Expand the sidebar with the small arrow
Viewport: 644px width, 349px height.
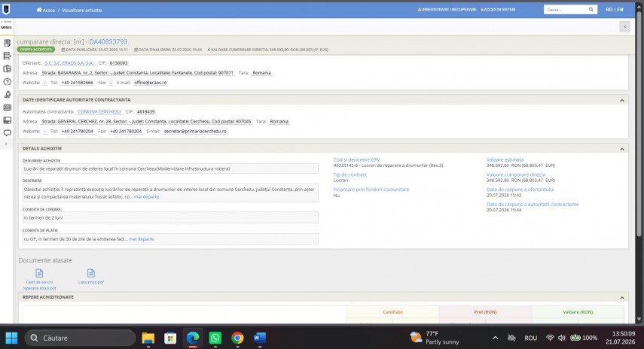pos(6,144)
